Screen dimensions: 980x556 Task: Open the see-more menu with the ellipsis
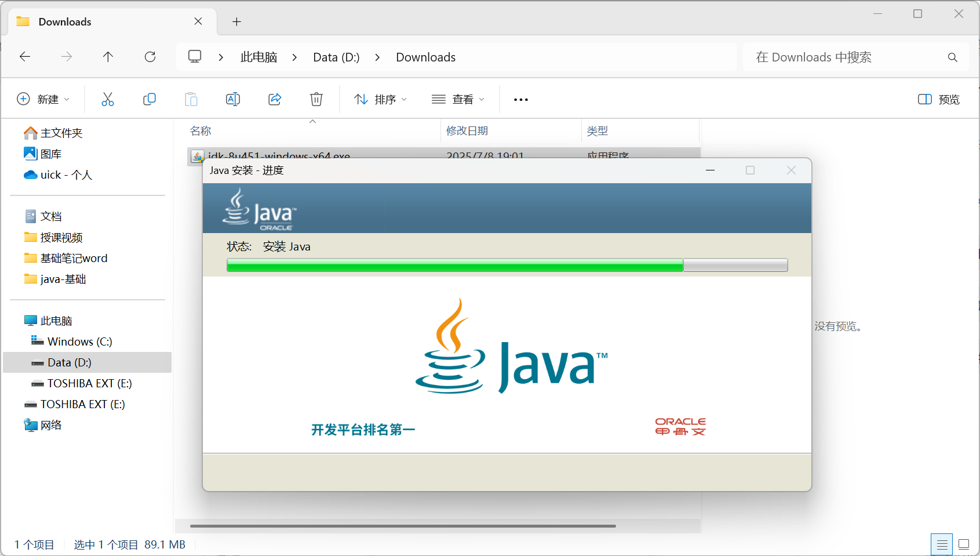point(520,99)
